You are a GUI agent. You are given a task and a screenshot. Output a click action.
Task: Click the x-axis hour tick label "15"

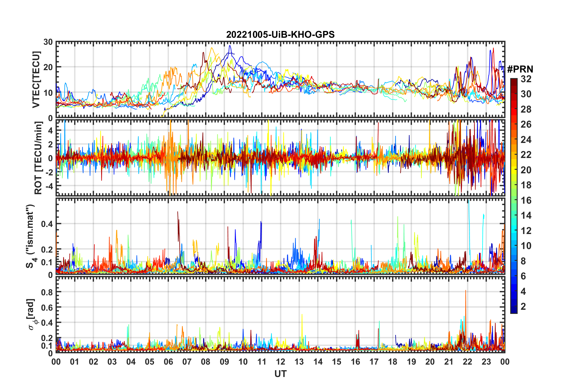point(337,362)
